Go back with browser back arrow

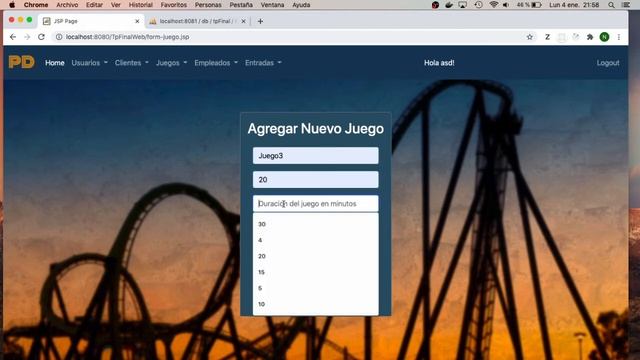13,37
